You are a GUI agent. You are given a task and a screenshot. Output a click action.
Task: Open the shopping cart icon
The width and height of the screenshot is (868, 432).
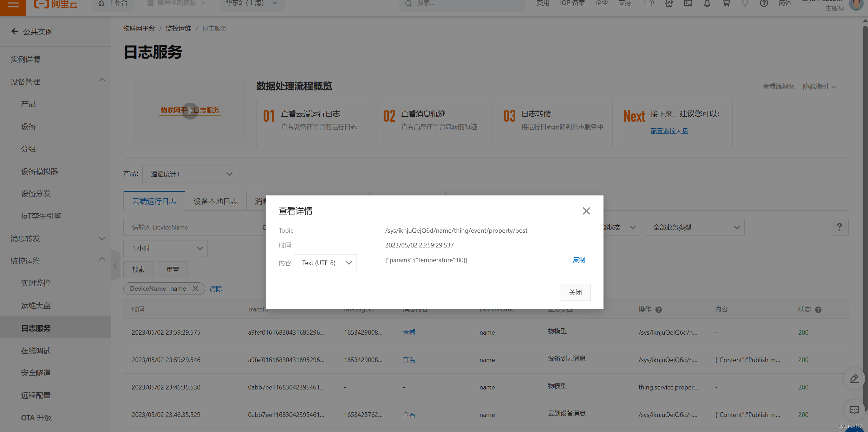(x=726, y=4)
